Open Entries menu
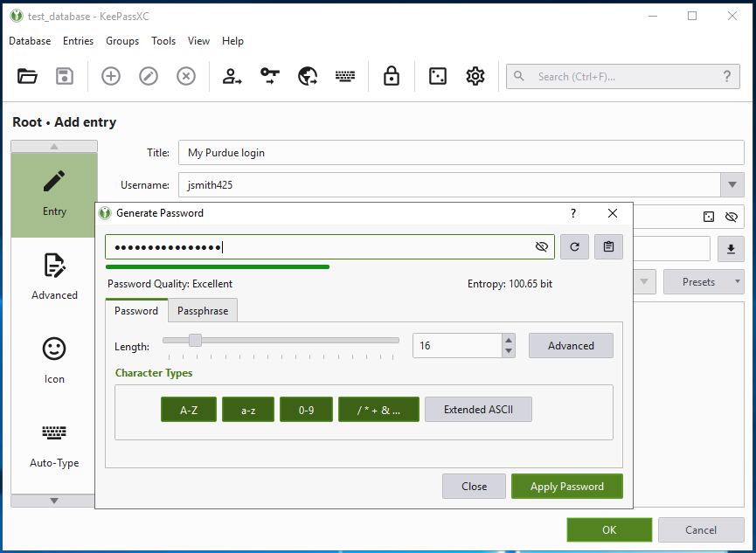The width and height of the screenshot is (756, 553). [78, 41]
